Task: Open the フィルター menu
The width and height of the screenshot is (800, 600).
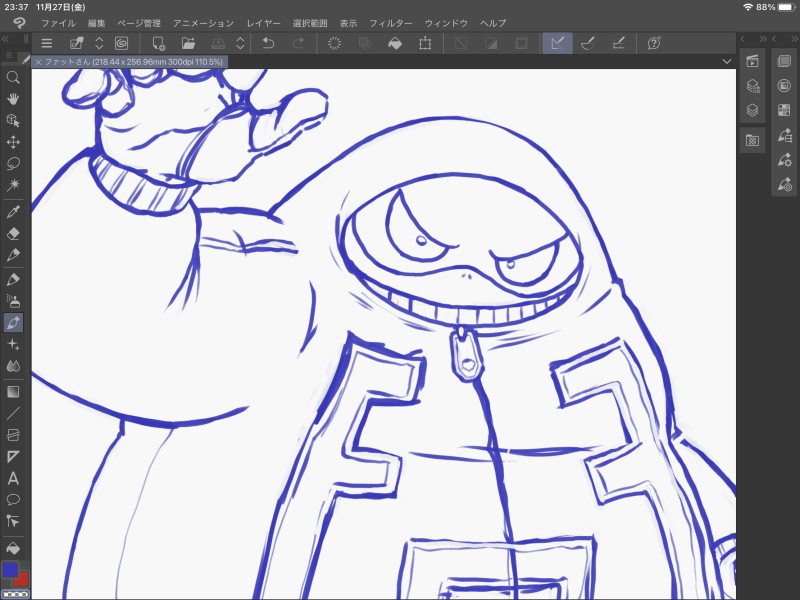Action: coord(390,22)
